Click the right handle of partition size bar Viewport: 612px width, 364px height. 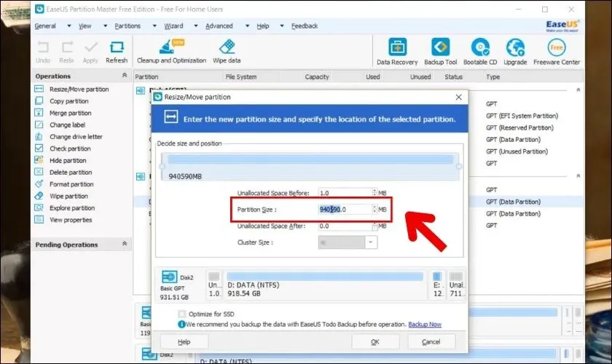[459, 166]
